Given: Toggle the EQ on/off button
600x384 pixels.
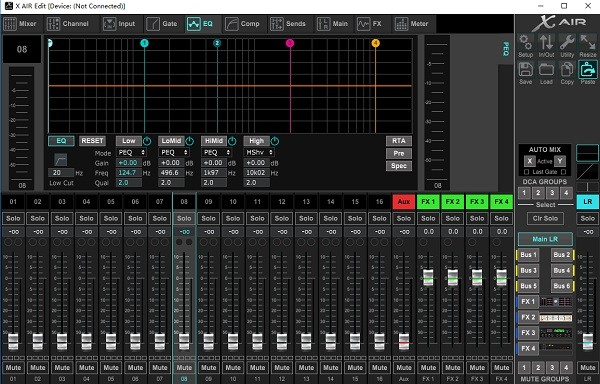Looking at the screenshot, I should 61,141.
